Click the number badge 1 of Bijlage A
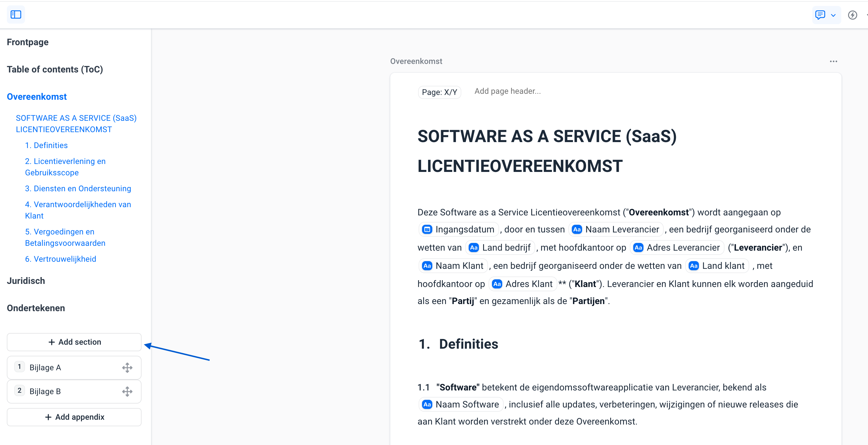 coord(20,367)
